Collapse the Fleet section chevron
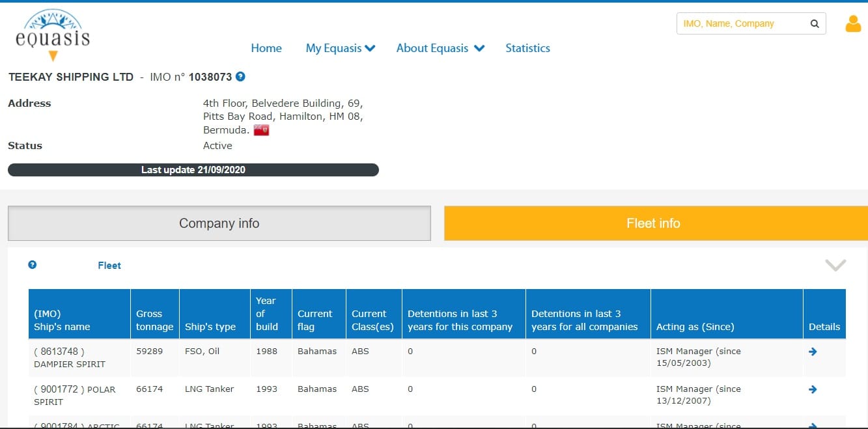Screen dimensions: 868x429 (835, 265)
